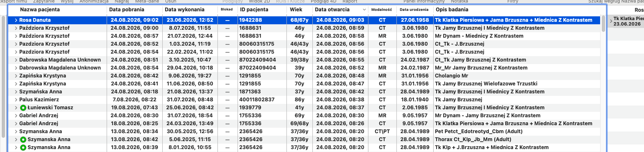Click green status icon beside Łuniewski Tomasz

(23, 108)
